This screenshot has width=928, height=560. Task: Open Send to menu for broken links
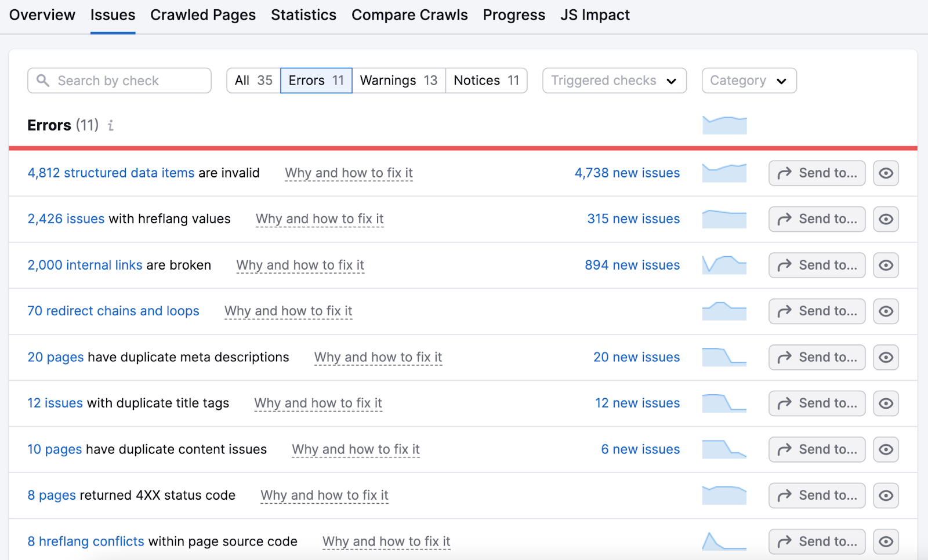tap(817, 265)
